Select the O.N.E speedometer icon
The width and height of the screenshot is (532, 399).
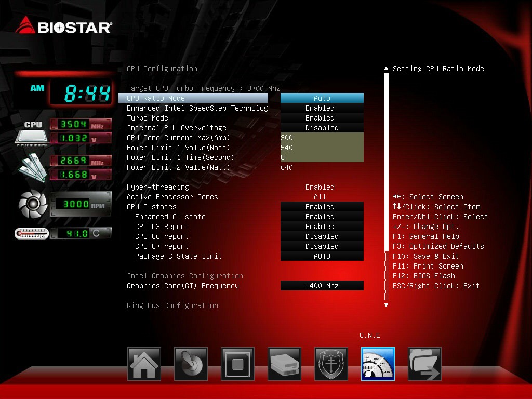378,364
